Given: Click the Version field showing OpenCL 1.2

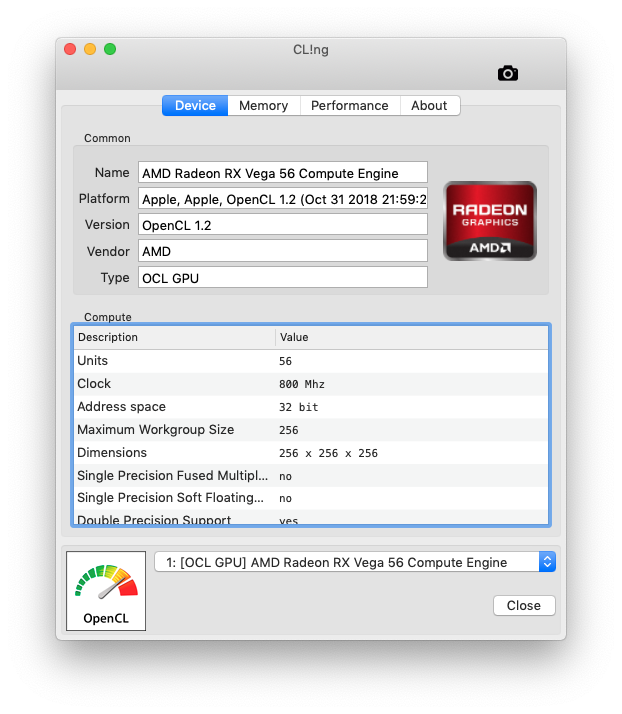Looking at the screenshot, I should pyautogui.click(x=283, y=225).
